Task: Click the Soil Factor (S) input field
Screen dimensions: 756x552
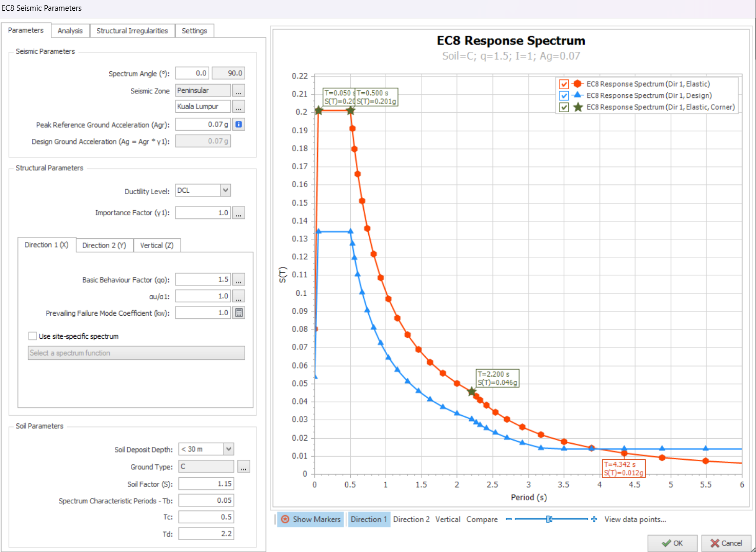Action: click(206, 484)
